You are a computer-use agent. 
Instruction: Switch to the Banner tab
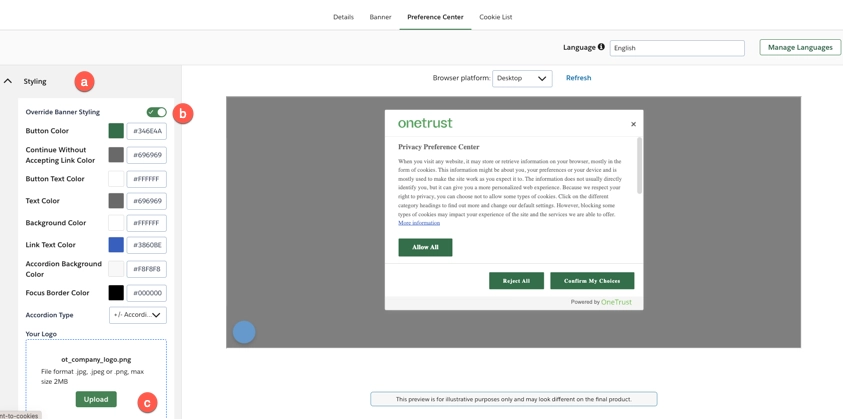click(x=380, y=17)
